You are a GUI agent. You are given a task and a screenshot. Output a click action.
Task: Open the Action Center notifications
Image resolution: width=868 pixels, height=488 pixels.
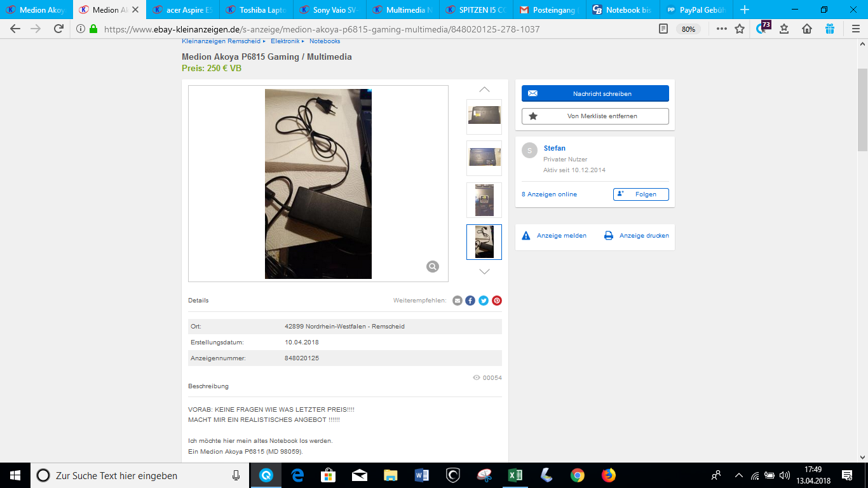(847, 475)
